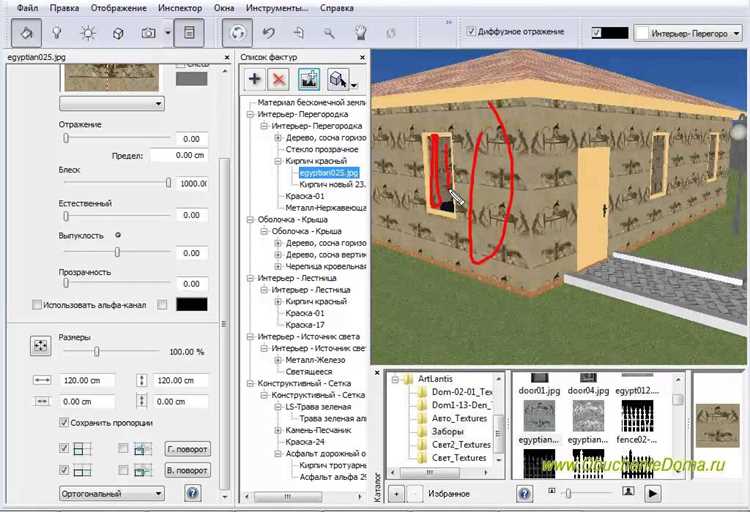
Task: Toggle horizontal repeat tiling checkbox
Action: 64,448
